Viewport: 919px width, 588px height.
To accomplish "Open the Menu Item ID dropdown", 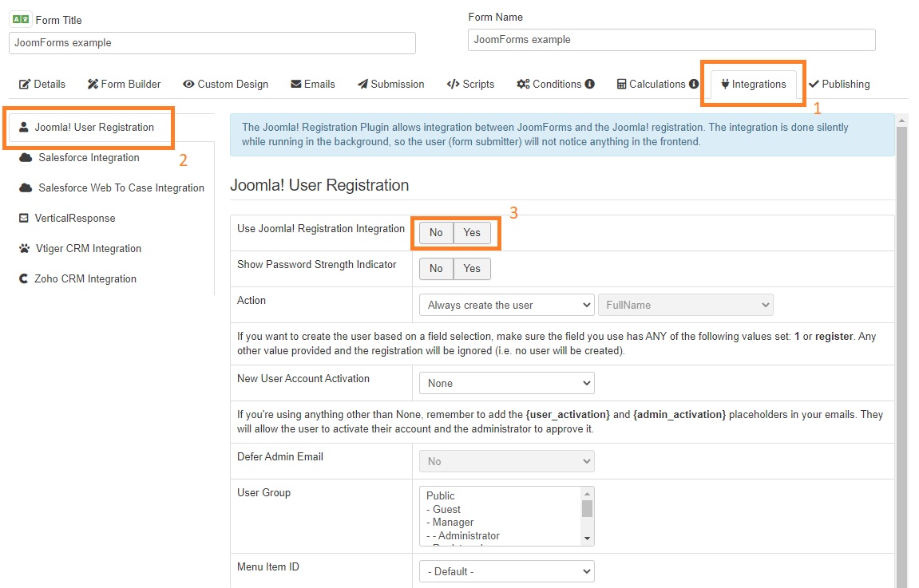I will [506, 570].
